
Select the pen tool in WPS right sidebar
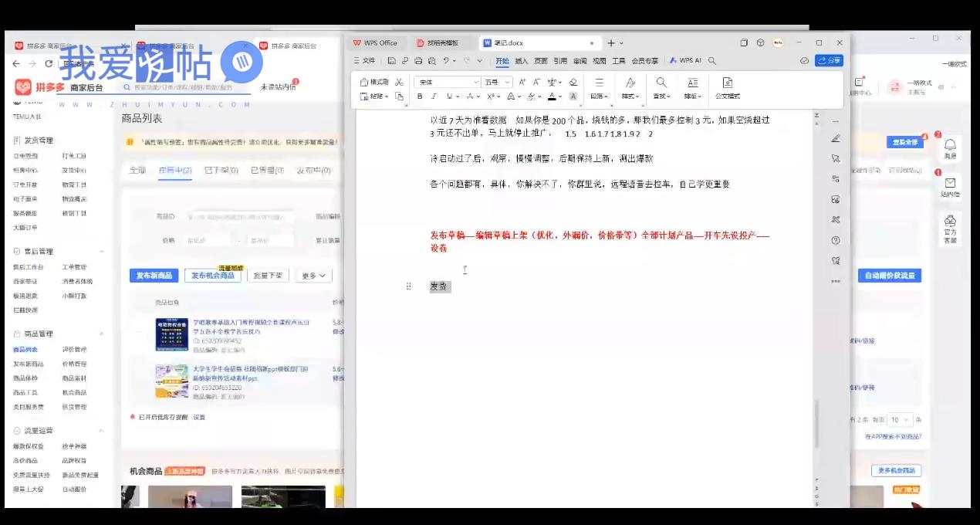pos(836,138)
